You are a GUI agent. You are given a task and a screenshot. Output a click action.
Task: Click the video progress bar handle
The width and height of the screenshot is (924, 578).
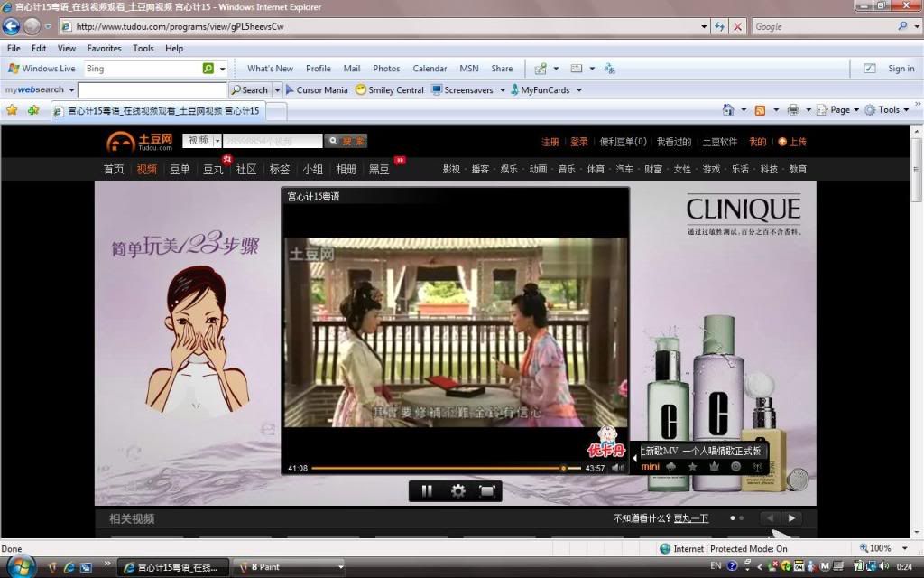pyautogui.click(x=563, y=468)
